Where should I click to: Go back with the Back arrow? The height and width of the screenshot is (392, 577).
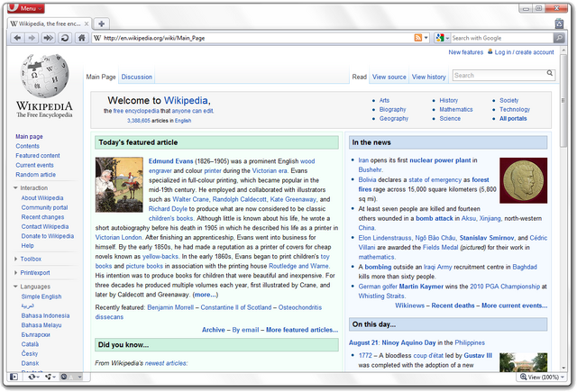17,38
